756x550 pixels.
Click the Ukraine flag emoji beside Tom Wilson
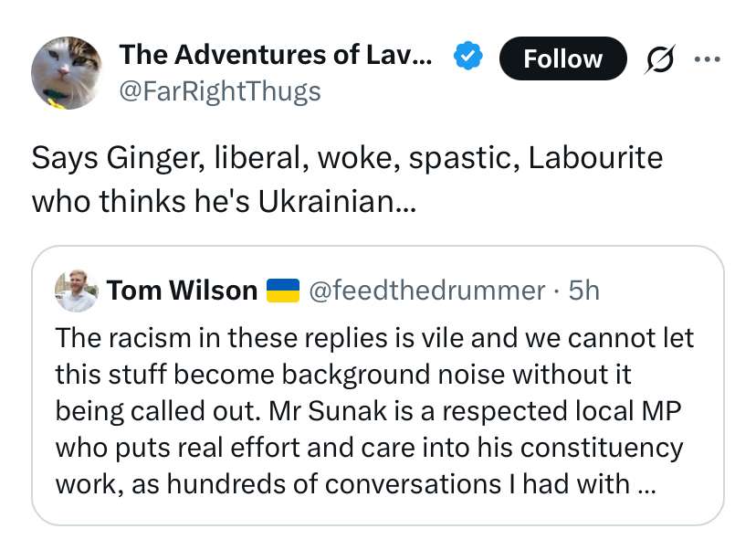coord(283,291)
